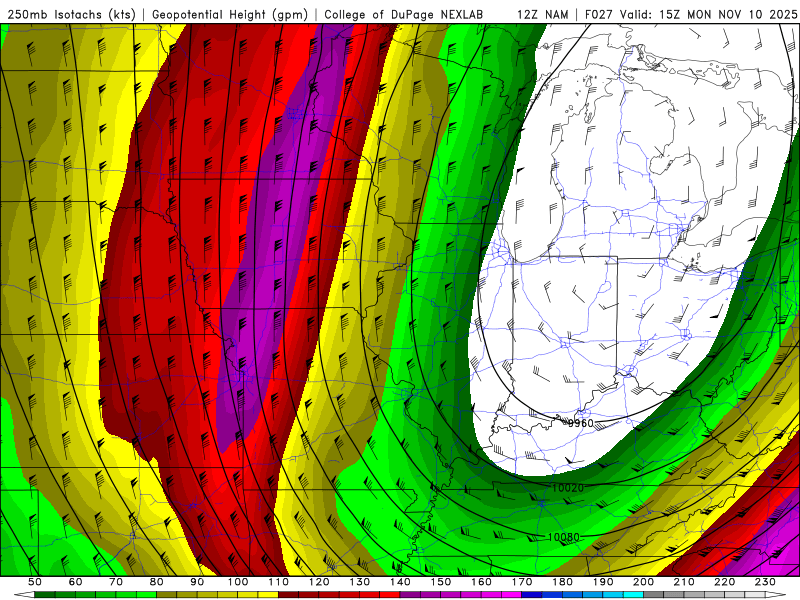Click the 50 value on the color scale
The width and height of the screenshot is (800, 600).
[35, 582]
